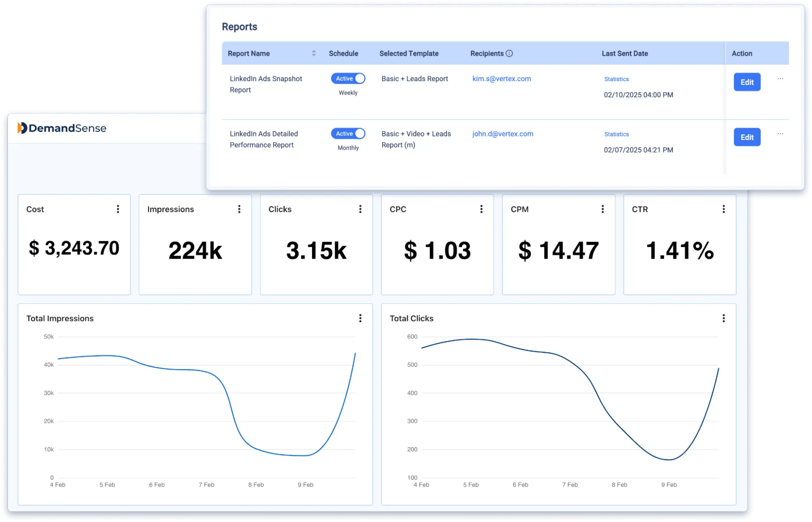Click the $ 14.47 CPM value

click(559, 251)
